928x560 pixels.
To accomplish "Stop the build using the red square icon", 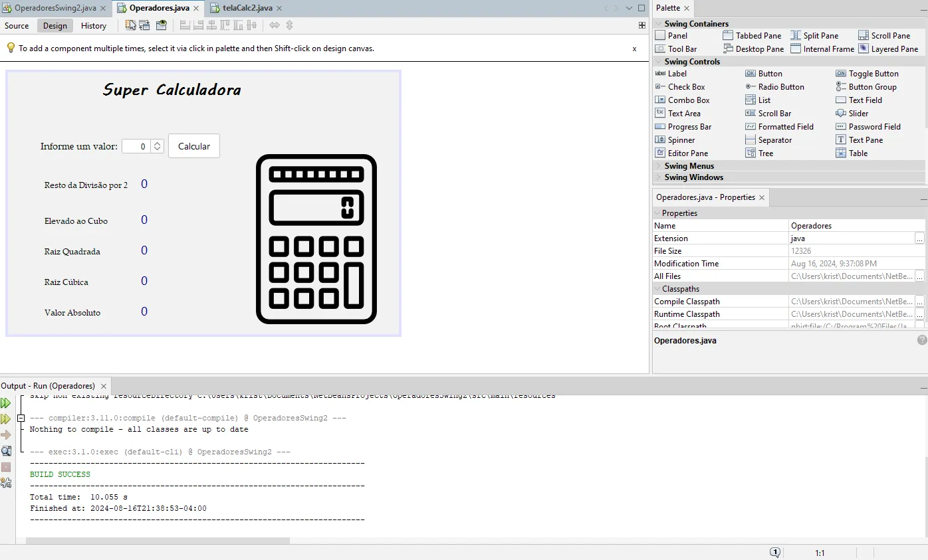I will tap(7, 467).
